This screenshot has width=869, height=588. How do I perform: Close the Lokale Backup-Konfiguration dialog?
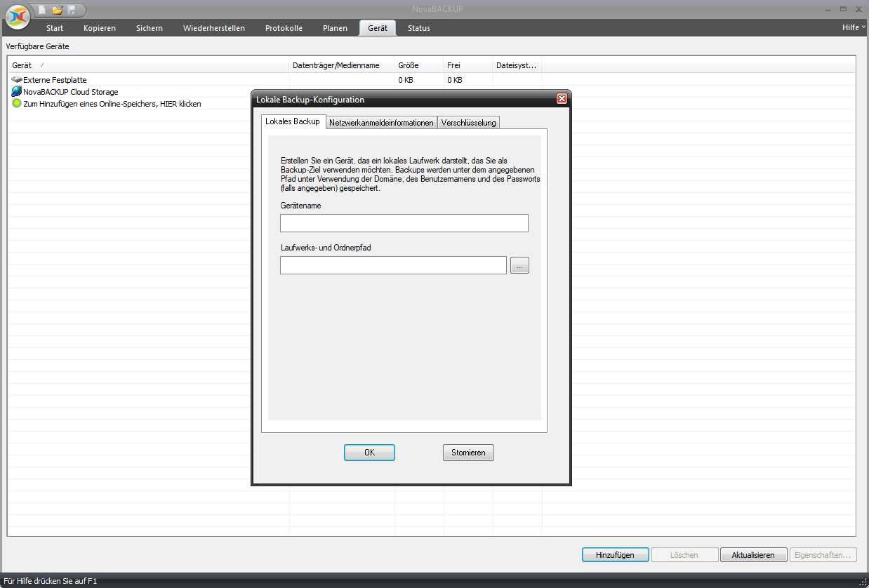562,99
